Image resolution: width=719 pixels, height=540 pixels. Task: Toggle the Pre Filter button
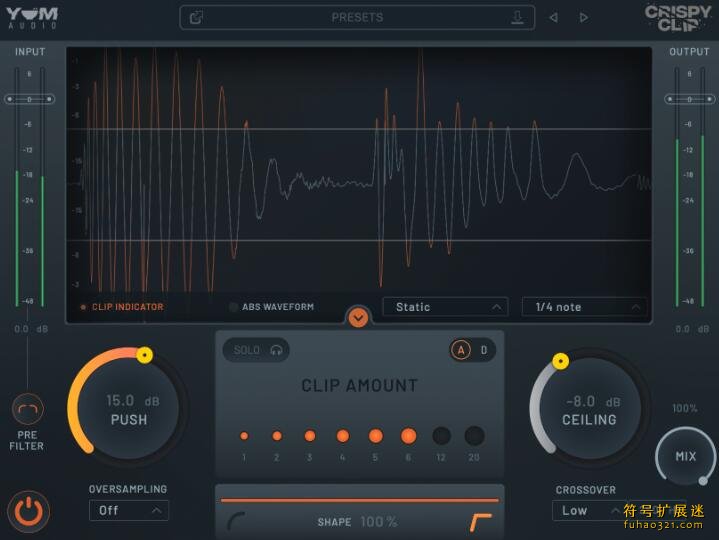coord(28,409)
